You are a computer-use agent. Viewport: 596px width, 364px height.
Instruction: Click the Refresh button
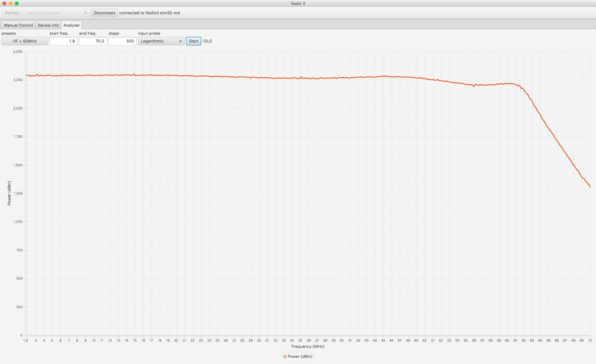12,13
